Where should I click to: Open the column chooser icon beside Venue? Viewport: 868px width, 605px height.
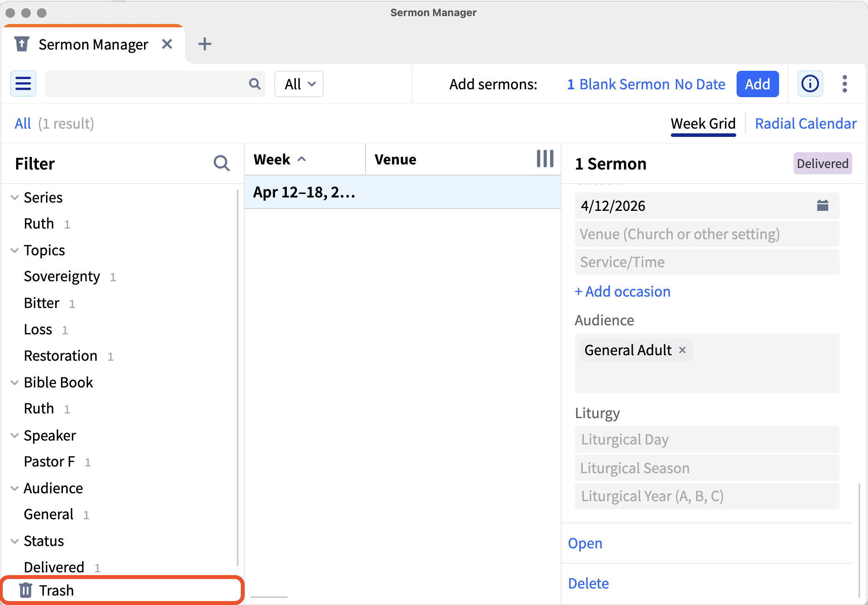(x=545, y=159)
